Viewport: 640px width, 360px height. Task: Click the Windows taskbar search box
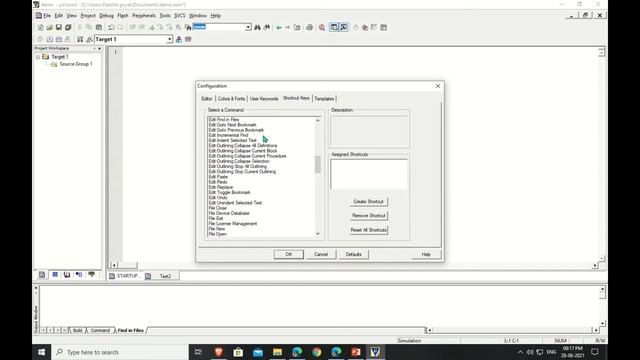120,352
